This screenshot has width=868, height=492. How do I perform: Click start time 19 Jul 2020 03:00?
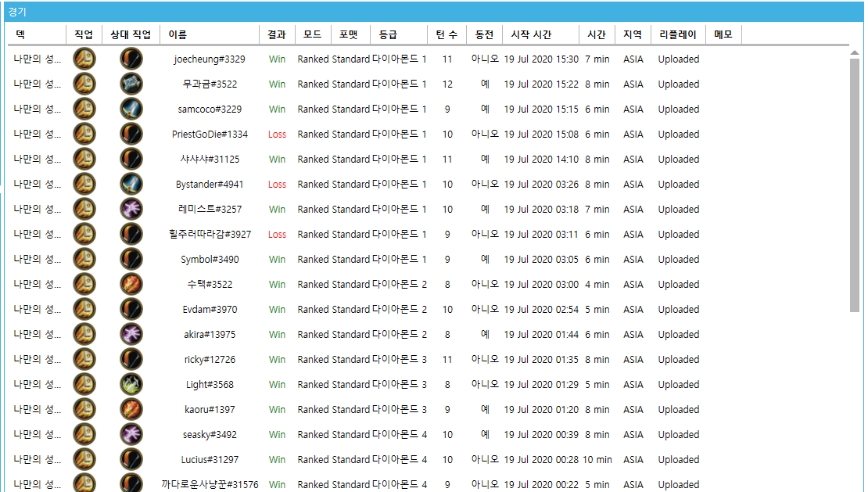click(541, 285)
